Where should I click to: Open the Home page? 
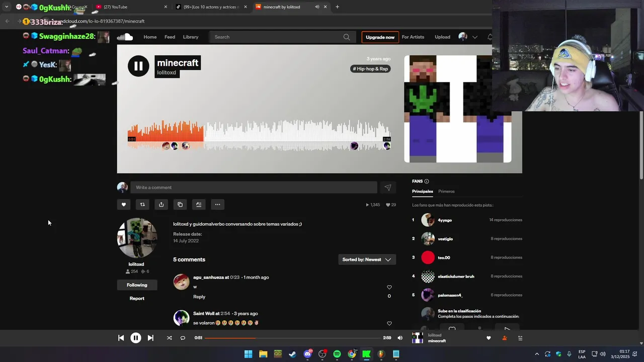coord(150,37)
